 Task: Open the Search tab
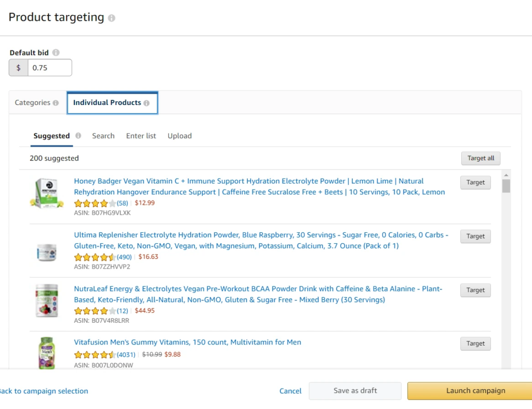tap(103, 136)
